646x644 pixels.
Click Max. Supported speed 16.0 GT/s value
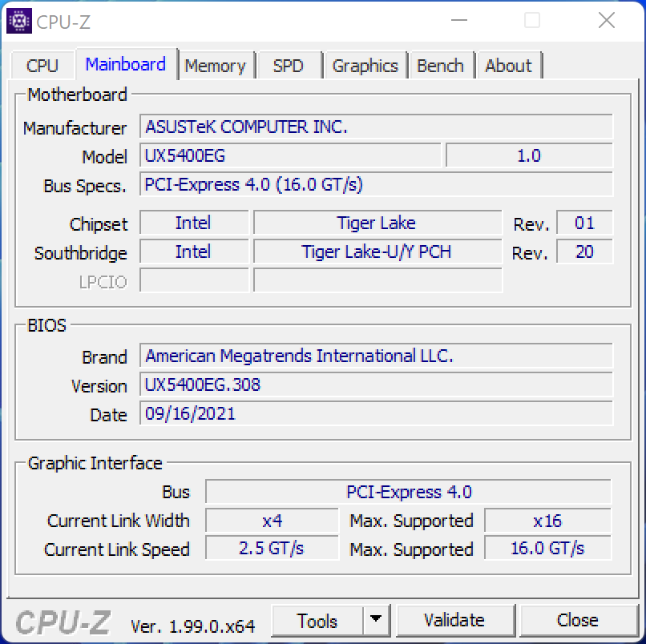[548, 549]
